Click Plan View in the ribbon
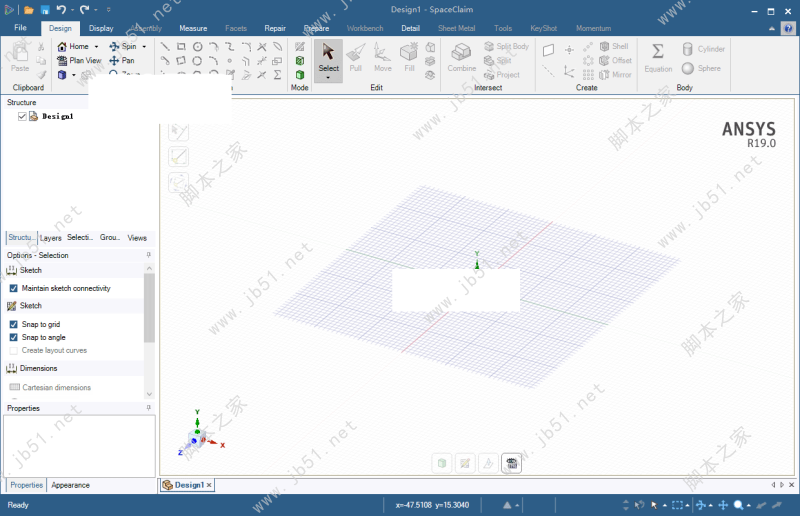Viewport: 800px width, 516px height. point(79,61)
